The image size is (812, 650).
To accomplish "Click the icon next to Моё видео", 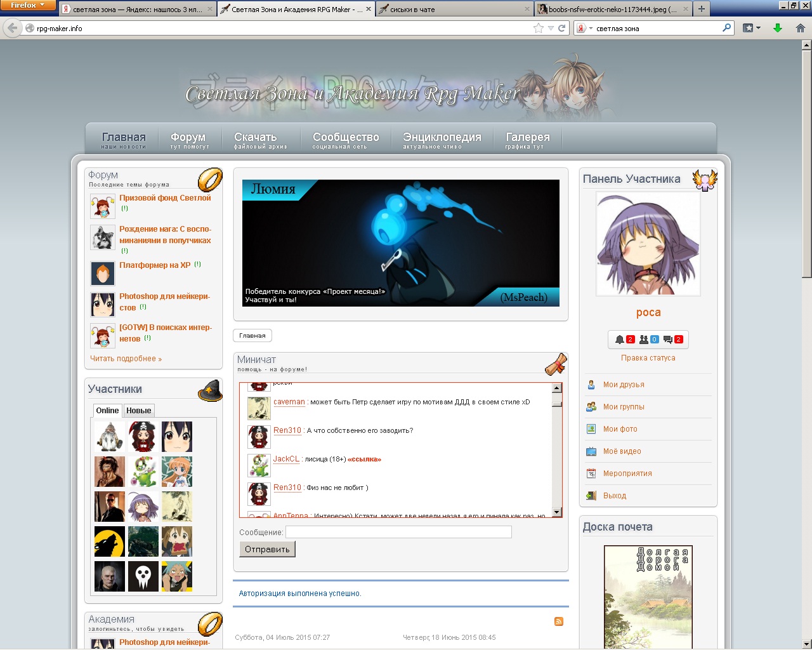I will tap(591, 451).
